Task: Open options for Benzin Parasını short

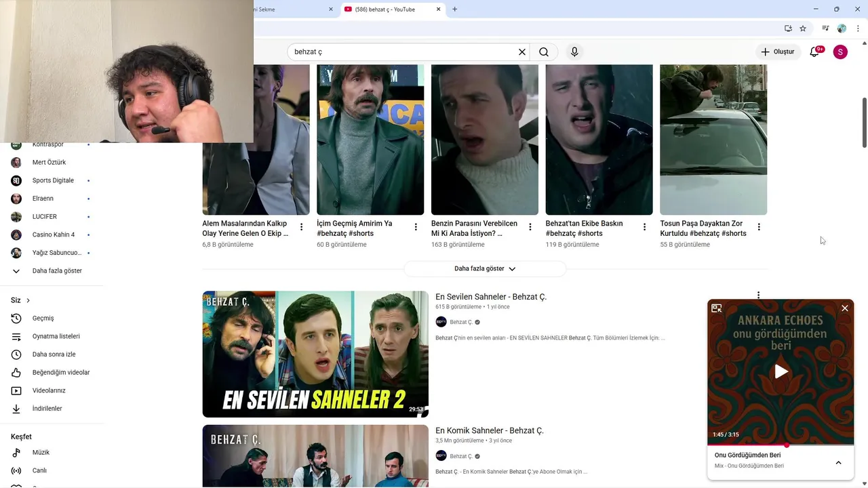Action: pyautogui.click(x=530, y=227)
